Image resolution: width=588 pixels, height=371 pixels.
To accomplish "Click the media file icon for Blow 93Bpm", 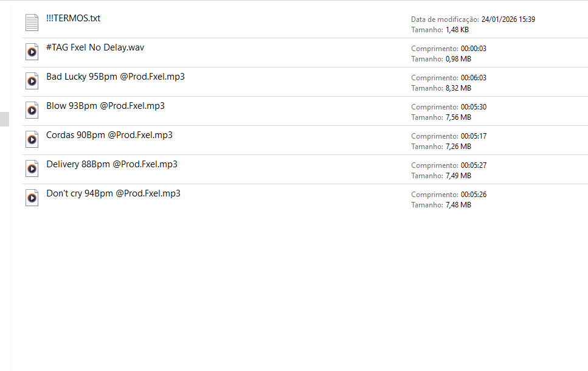I will coord(32,110).
